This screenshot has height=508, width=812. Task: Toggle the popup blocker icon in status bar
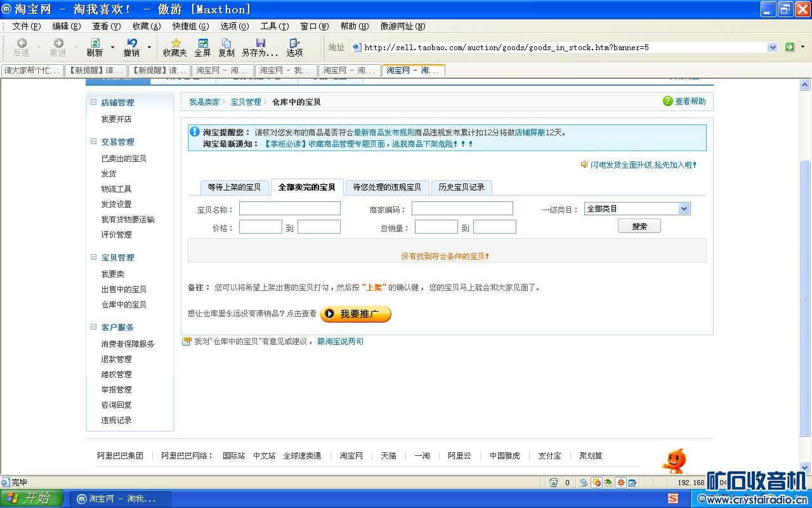tap(596, 483)
